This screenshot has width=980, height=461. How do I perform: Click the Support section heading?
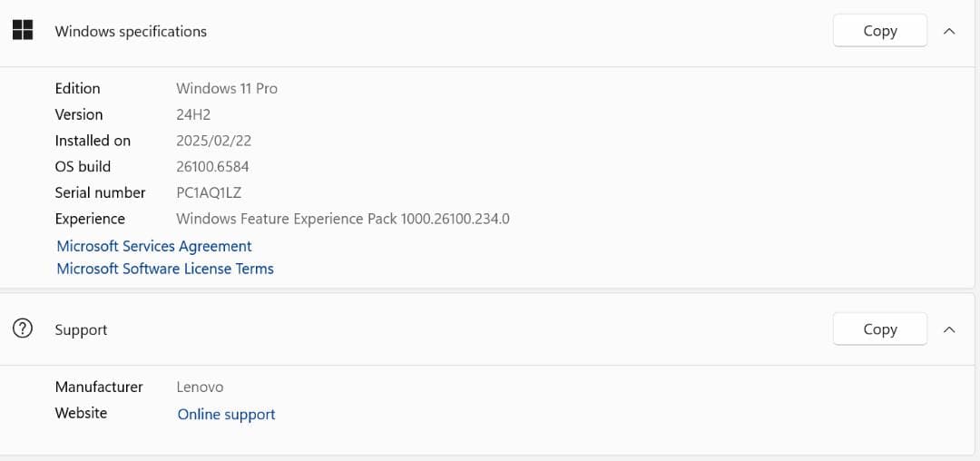click(x=81, y=329)
